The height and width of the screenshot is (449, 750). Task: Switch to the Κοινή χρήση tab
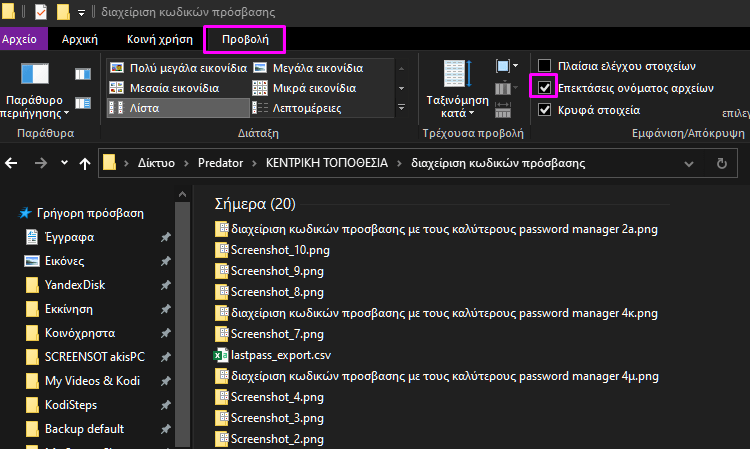tap(160, 39)
